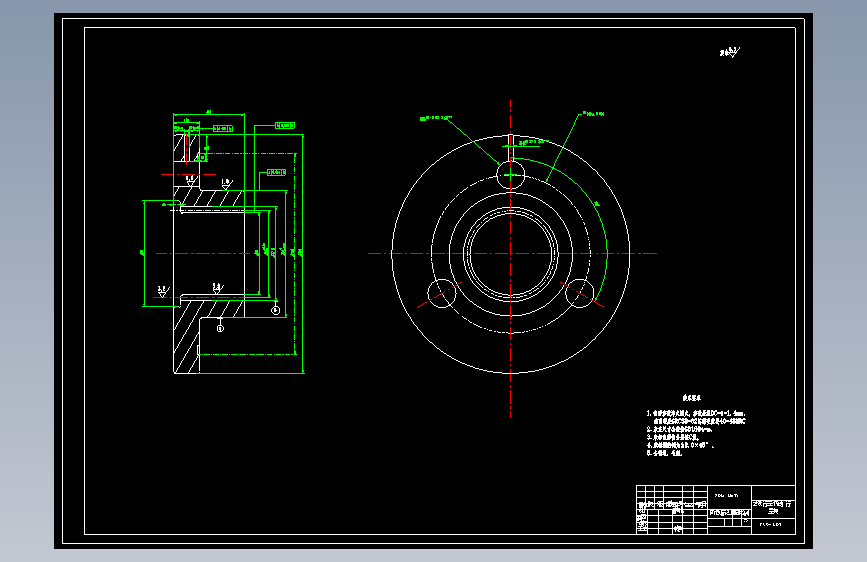Select the lower-right bolt hole circle
867x562 pixels.
pyautogui.click(x=579, y=293)
